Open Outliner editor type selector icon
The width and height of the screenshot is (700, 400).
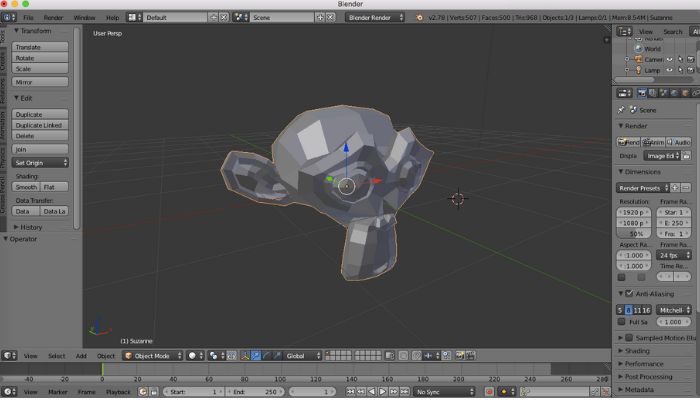coord(624,31)
